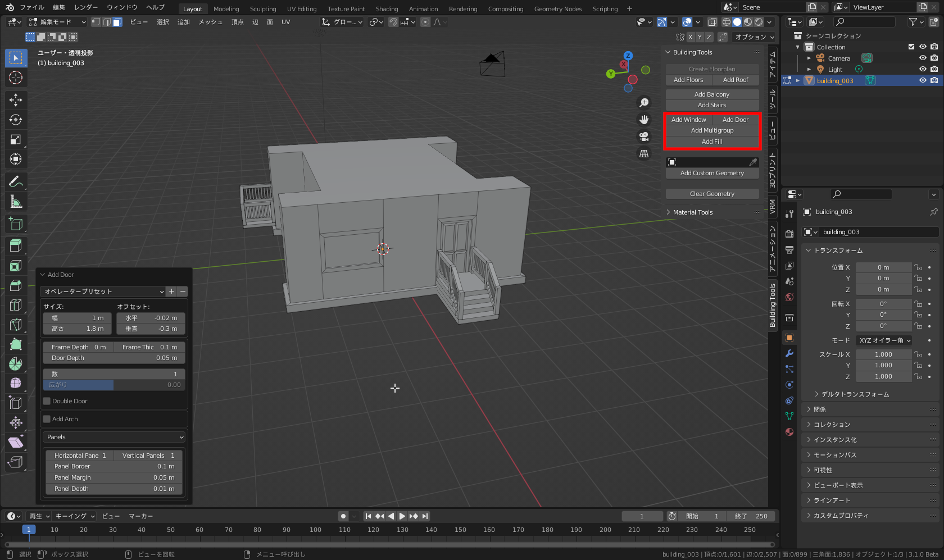Switch to the Sculpting workspace tab
The height and width of the screenshot is (560, 944).
point(262,9)
